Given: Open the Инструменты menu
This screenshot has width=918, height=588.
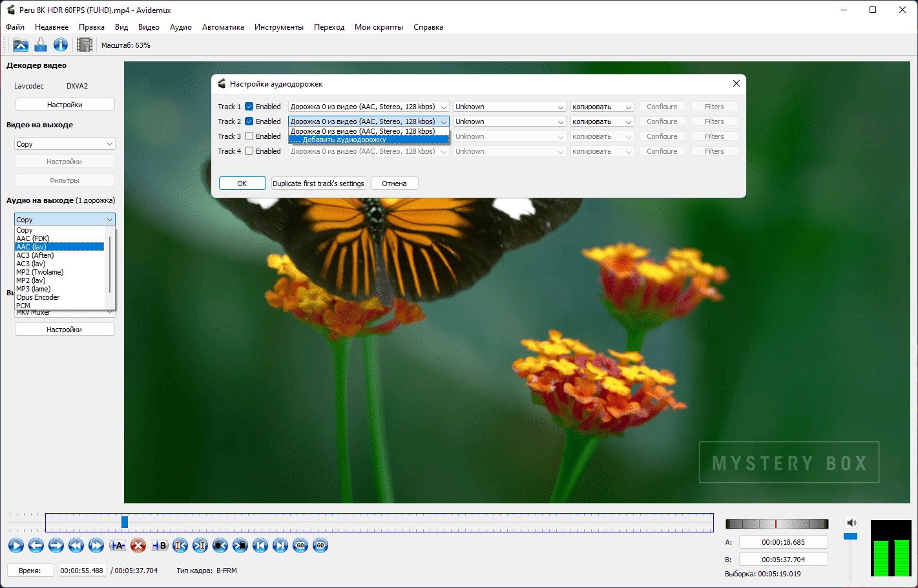Looking at the screenshot, I should 279,27.
